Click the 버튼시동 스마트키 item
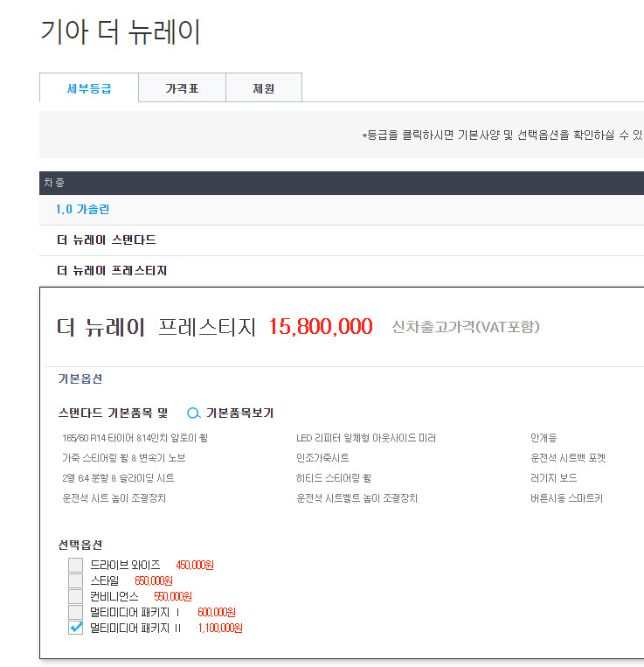This screenshot has width=644, height=667. [x=566, y=497]
